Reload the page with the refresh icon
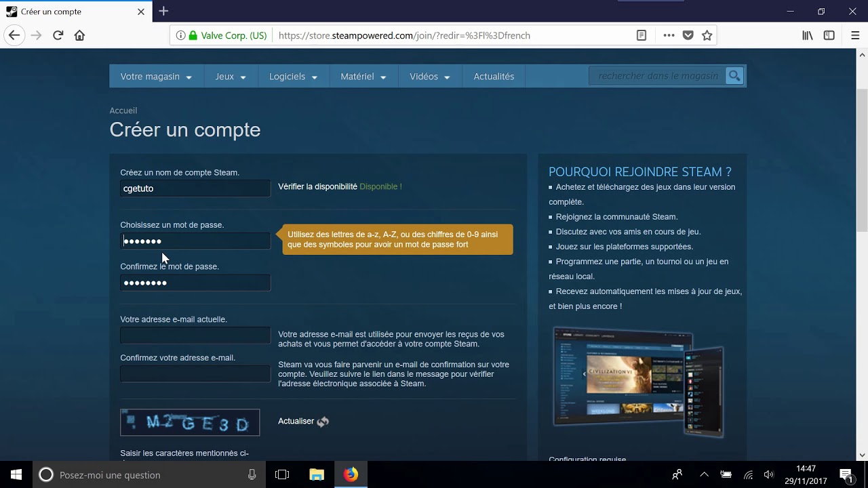The height and width of the screenshot is (488, 868). pos(58,35)
